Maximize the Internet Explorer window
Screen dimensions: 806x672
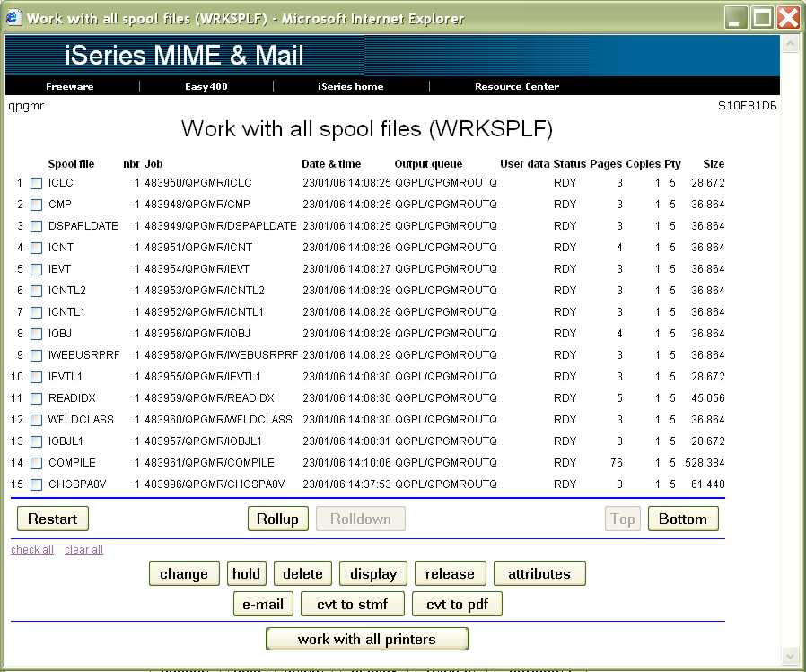(x=762, y=18)
